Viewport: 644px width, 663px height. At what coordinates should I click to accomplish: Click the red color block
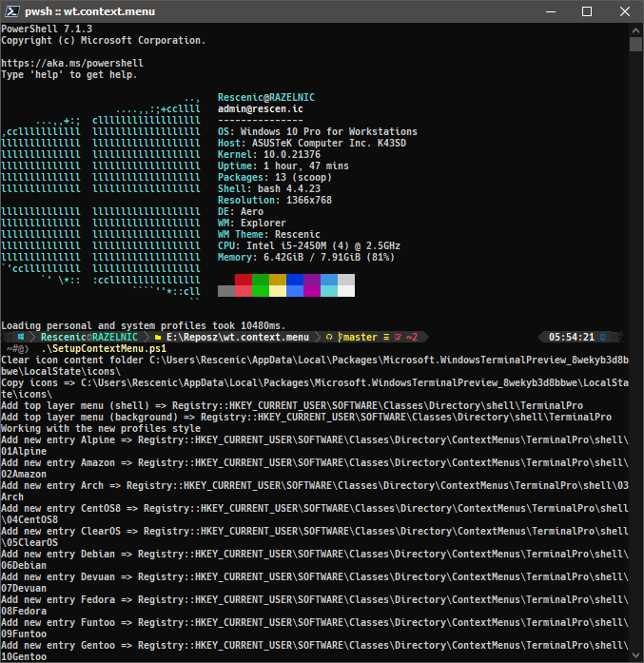pos(244,280)
